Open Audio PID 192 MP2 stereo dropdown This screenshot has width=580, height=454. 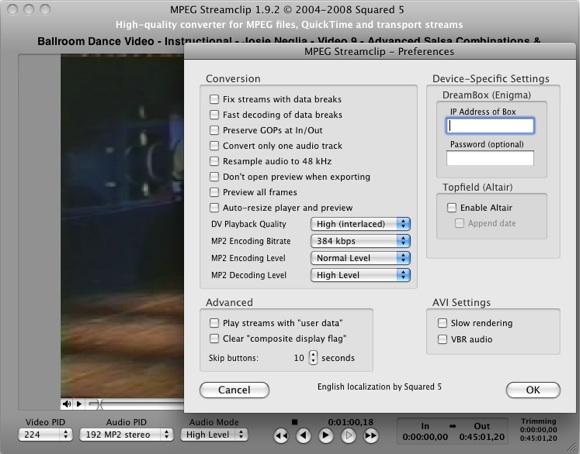point(127,434)
